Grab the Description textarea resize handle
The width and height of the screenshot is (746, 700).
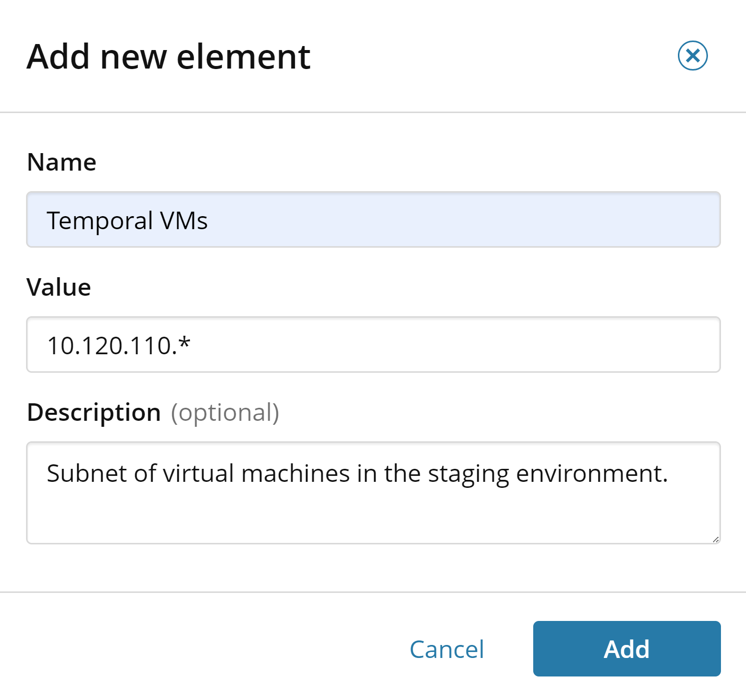pos(715,539)
